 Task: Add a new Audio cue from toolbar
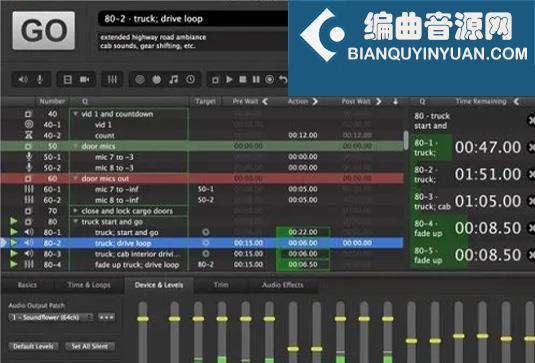click(x=23, y=79)
